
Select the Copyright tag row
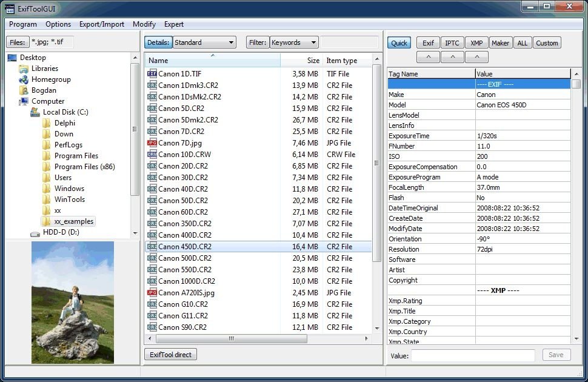click(479, 280)
